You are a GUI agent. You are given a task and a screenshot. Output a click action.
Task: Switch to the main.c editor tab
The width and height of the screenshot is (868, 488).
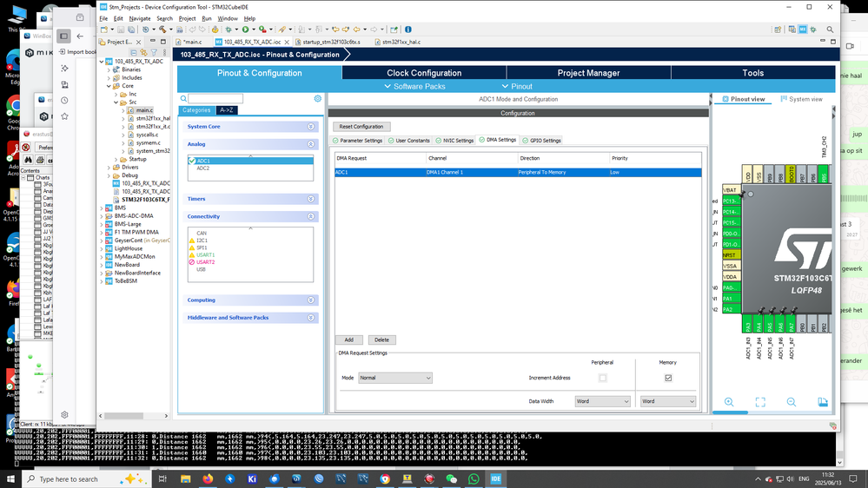pyautogui.click(x=192, y=42)
